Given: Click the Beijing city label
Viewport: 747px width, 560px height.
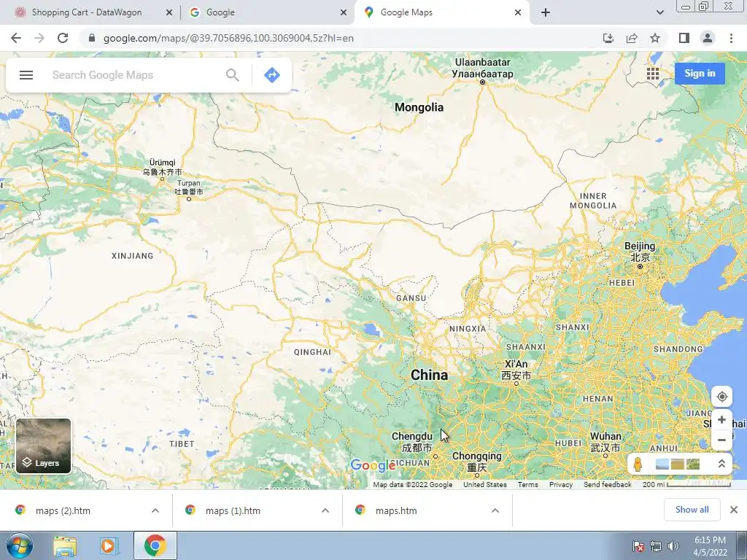Looking at the screenshot, I should point(640,252).
